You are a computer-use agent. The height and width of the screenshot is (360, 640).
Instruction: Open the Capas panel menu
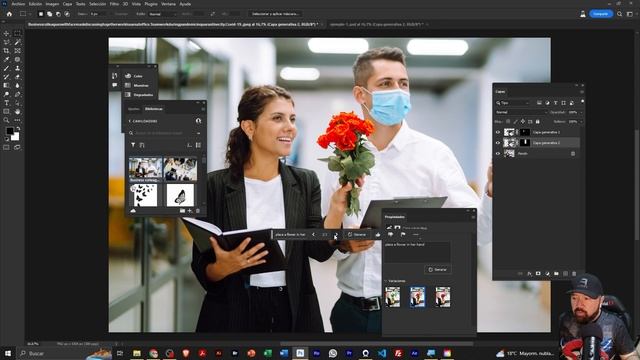tap(582, 91)
